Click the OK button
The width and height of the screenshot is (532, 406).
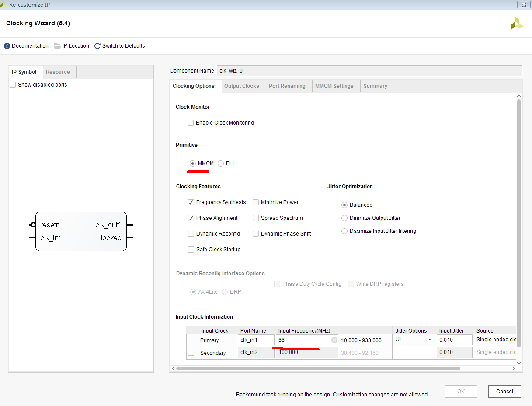pyautogui.click(x=461, y=391)
